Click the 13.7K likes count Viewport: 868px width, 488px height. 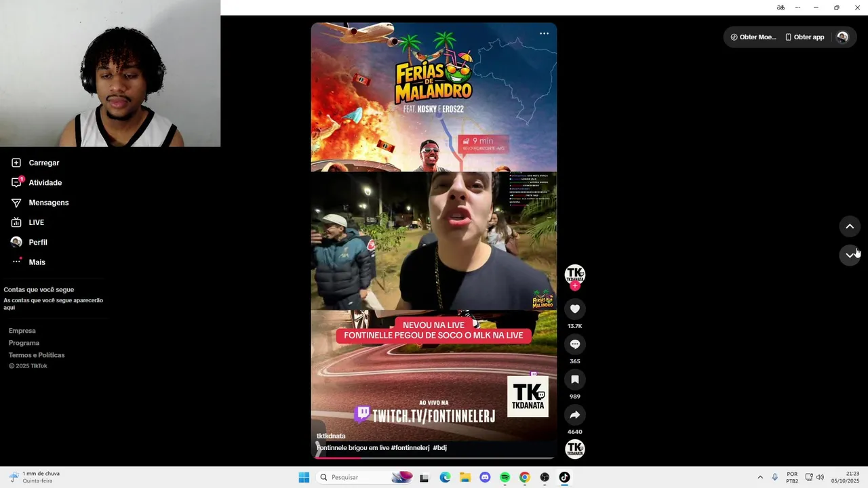(574, 326)
